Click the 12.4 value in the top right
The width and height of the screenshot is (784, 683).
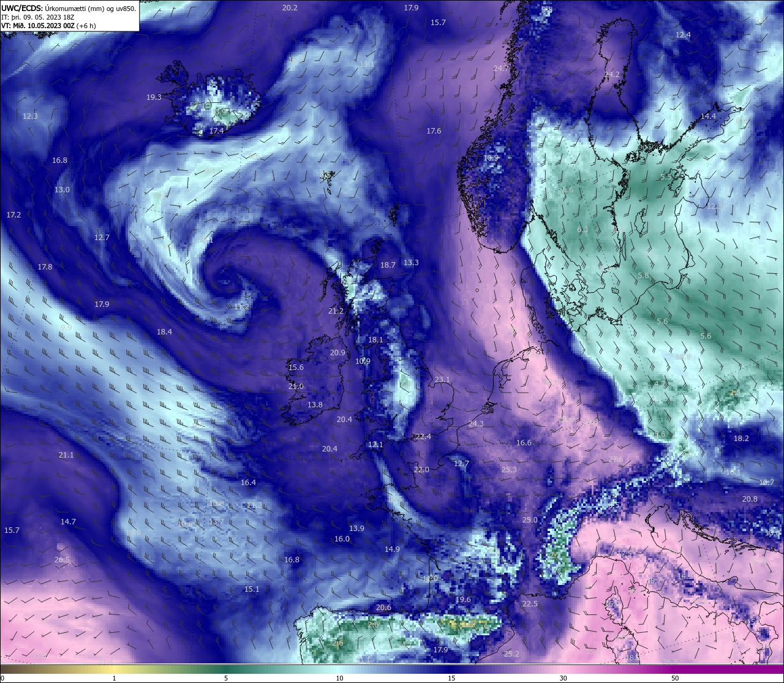(x=683, y=35)
